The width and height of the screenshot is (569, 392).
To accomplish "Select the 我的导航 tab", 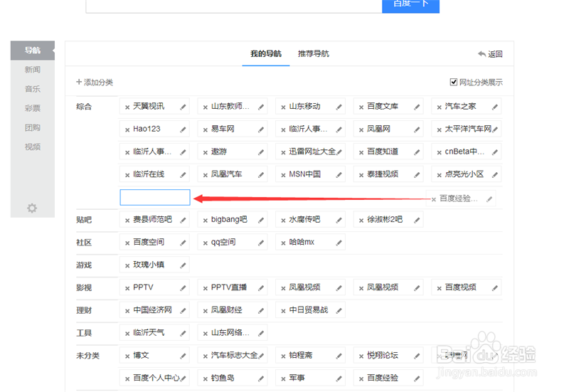I will 266,54.
